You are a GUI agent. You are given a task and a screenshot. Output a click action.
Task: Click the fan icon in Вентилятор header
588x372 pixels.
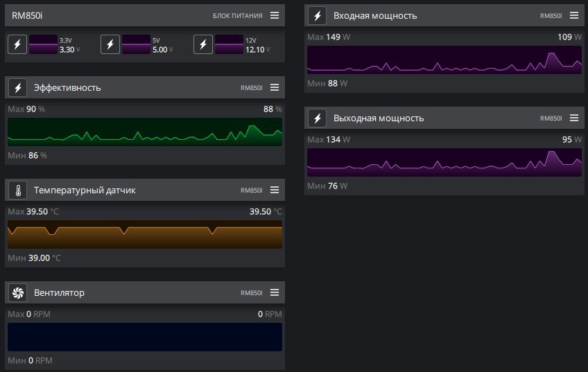(18, 292)
